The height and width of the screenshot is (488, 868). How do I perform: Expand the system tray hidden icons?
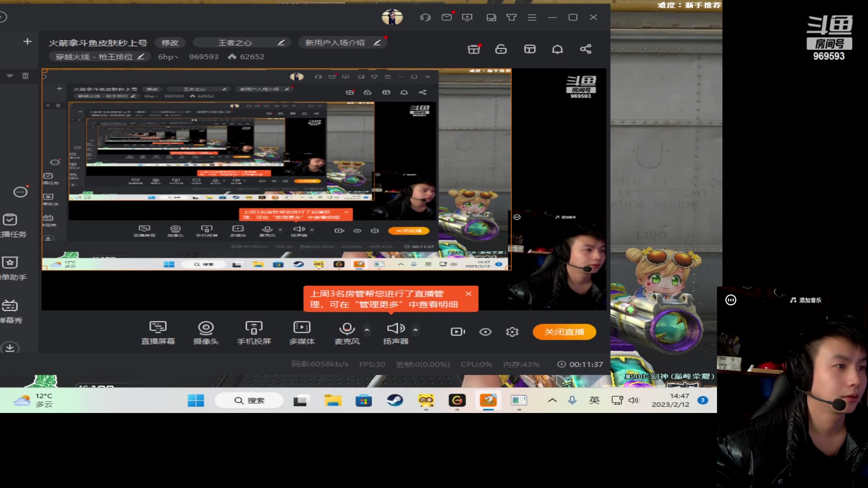point(552,400)
